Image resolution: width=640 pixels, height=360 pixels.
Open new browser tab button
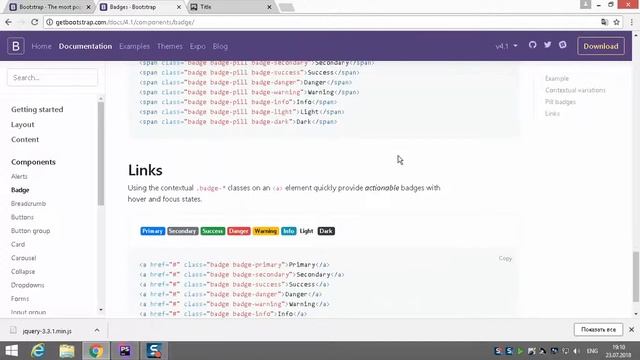pos(287,7)
